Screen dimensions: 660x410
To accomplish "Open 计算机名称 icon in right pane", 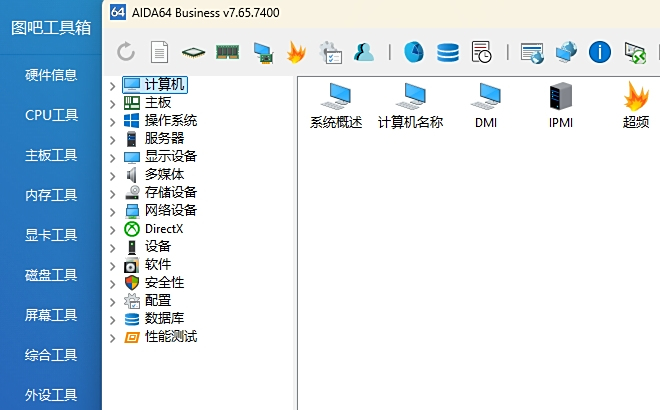I will [410, 106].
